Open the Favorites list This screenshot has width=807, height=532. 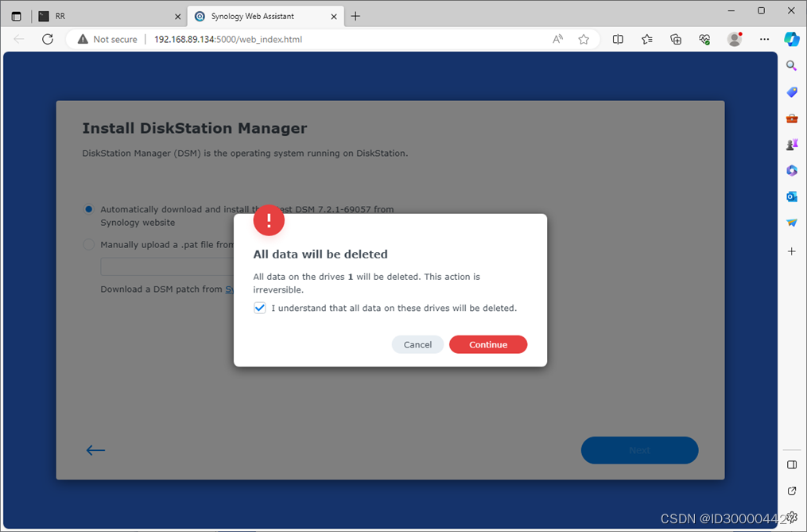pos(647,39)
